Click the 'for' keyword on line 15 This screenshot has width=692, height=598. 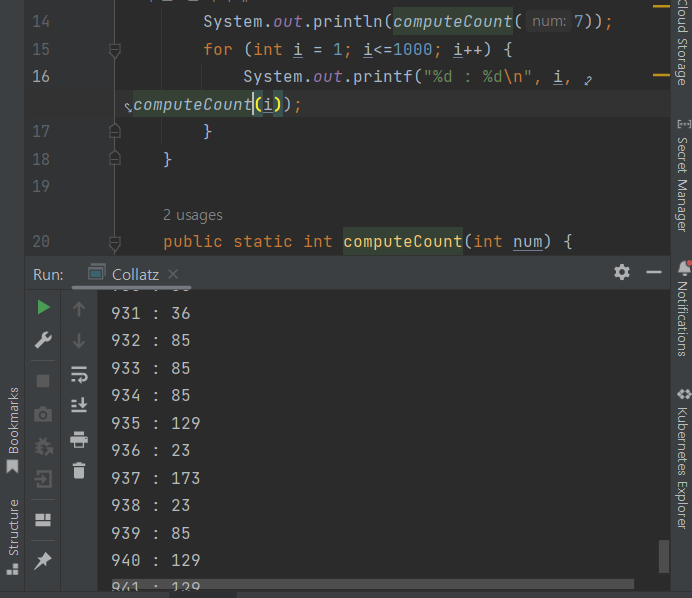click(x=218, y=49)
